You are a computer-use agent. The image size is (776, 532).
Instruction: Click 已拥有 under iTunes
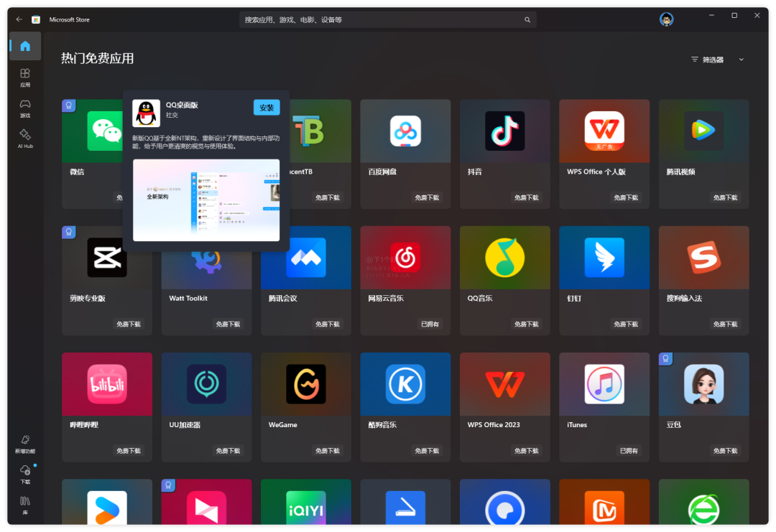click(x=629, y=450)
